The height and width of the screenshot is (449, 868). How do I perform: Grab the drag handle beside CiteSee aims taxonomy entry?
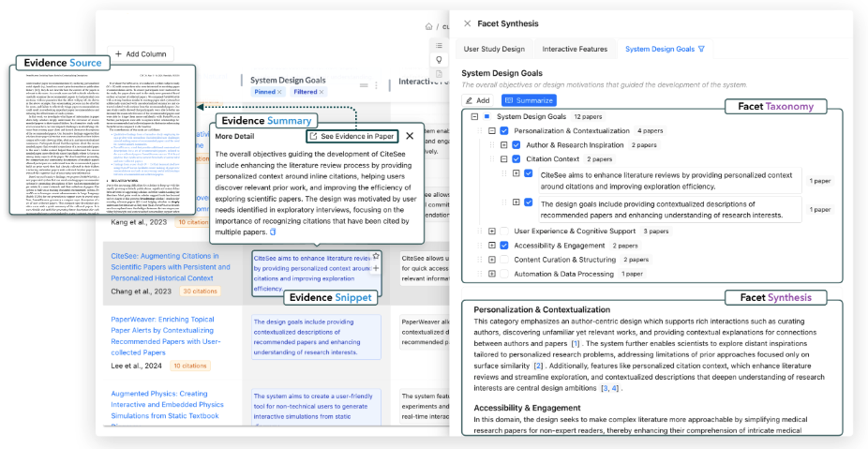coord(503,173)
